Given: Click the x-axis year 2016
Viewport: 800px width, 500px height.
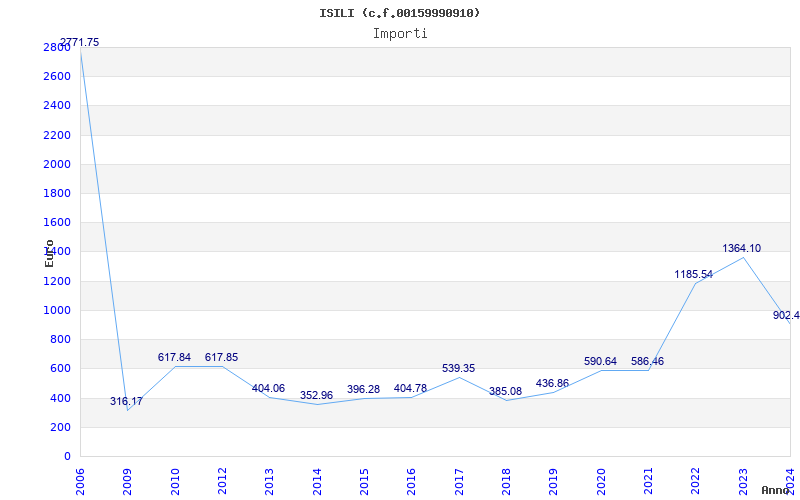Looking at the screenshot, I should click(412, 481).
